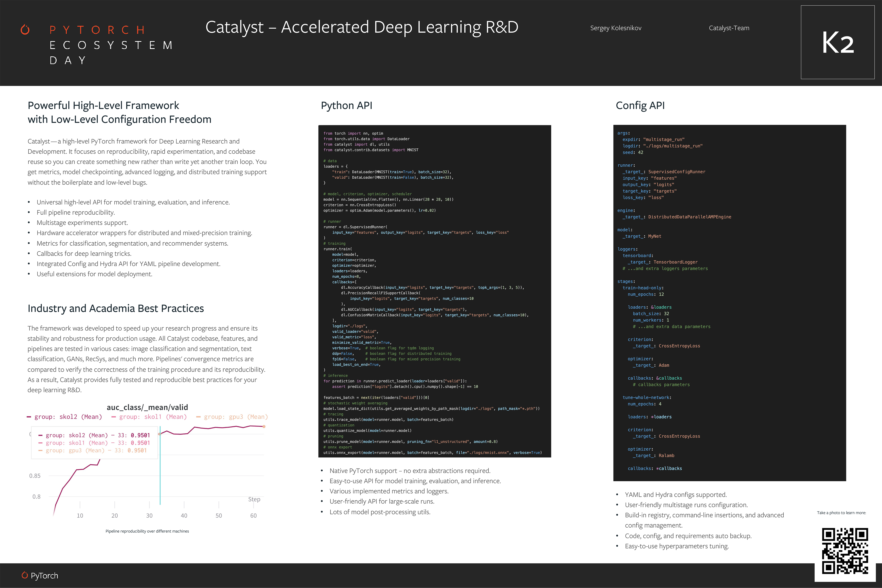Image resolution: width=882 pixels, height=588 pixels.
Task: Click the 'Python API' section heading
Action: coord(346,105)
